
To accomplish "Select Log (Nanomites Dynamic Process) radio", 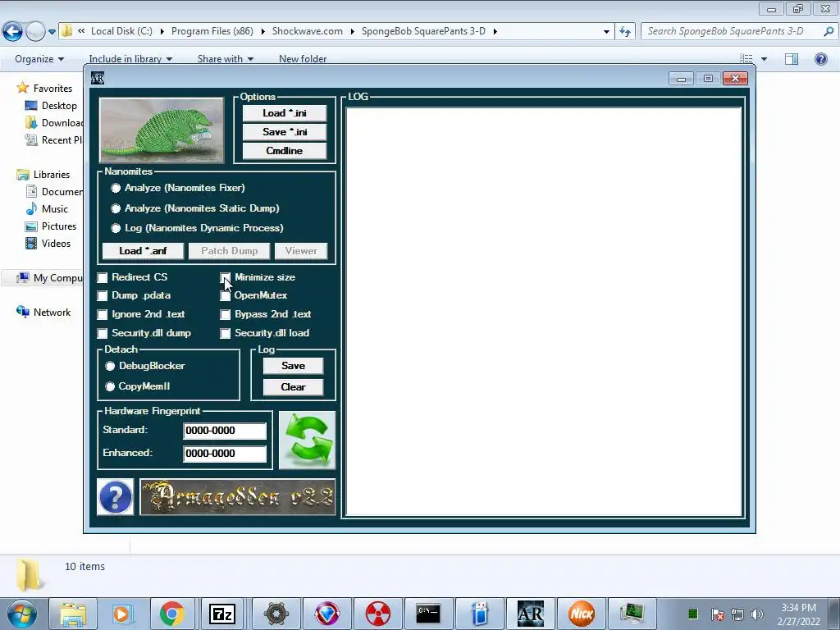I will pos(116,228).
